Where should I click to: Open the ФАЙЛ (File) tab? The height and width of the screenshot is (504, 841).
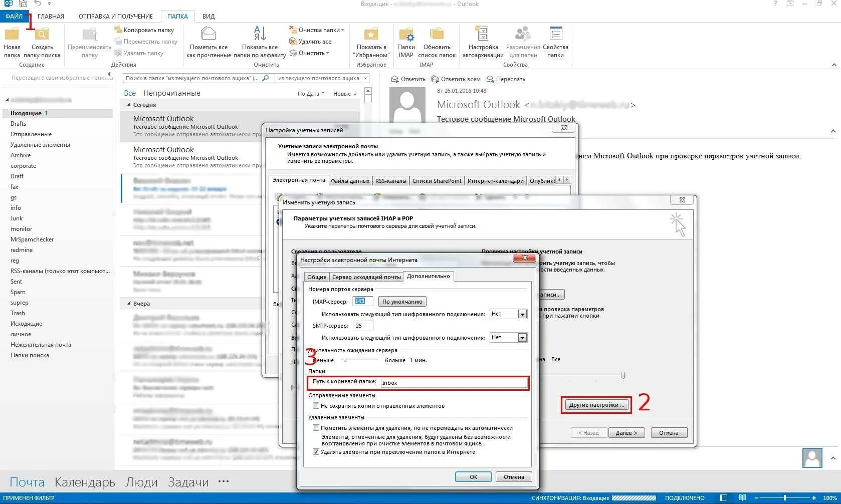click(14, 16)
